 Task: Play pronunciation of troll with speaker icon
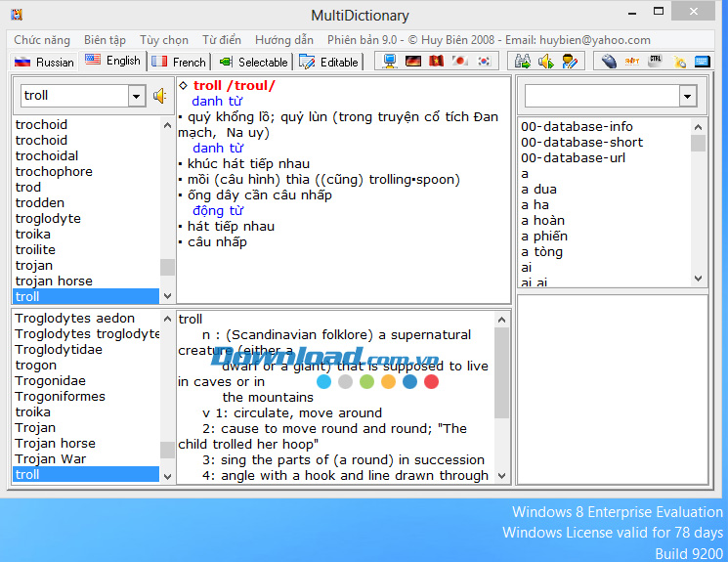coord(159,96)
